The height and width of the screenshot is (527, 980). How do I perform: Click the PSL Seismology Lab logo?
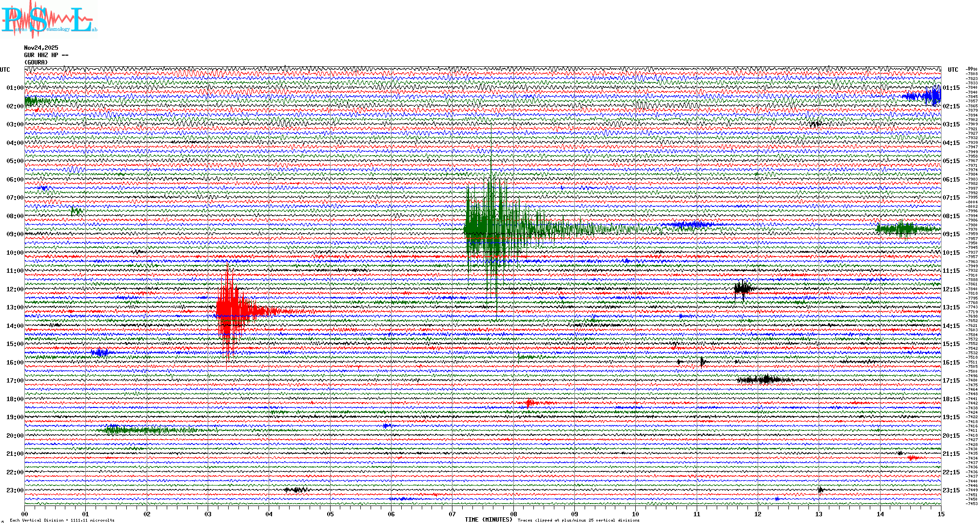tap(49, 20)
